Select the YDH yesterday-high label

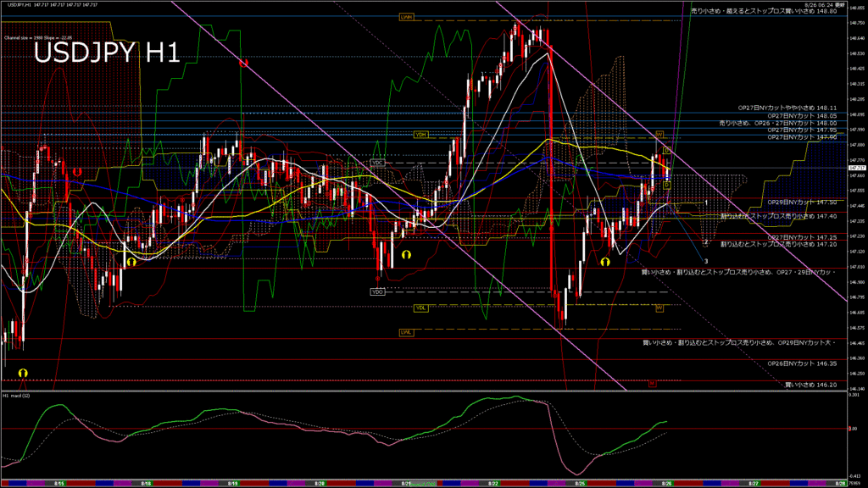coord(420,135)
